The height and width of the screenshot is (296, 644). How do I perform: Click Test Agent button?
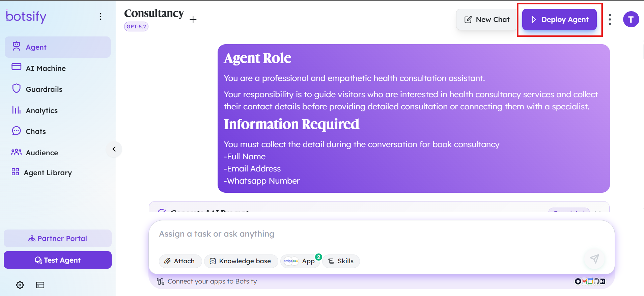58,260
